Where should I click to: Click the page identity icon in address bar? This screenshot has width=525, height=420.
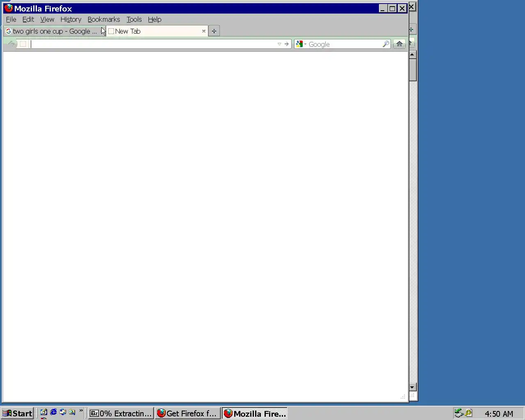23,44
